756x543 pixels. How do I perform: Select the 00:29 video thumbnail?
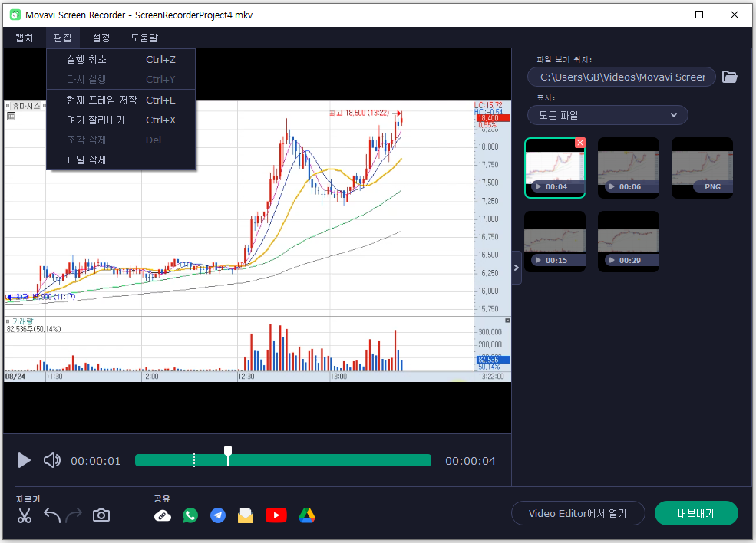[629, 242]
